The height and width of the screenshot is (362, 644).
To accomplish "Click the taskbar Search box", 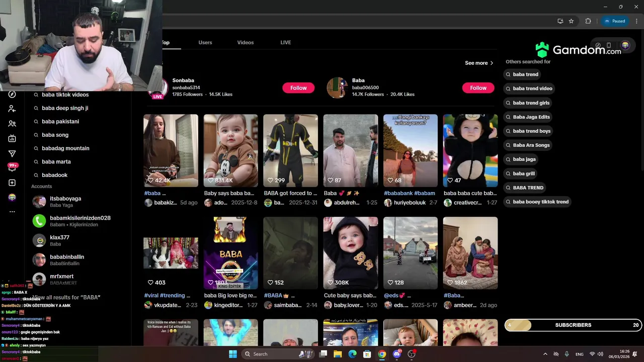I will [x=278, y=354].
